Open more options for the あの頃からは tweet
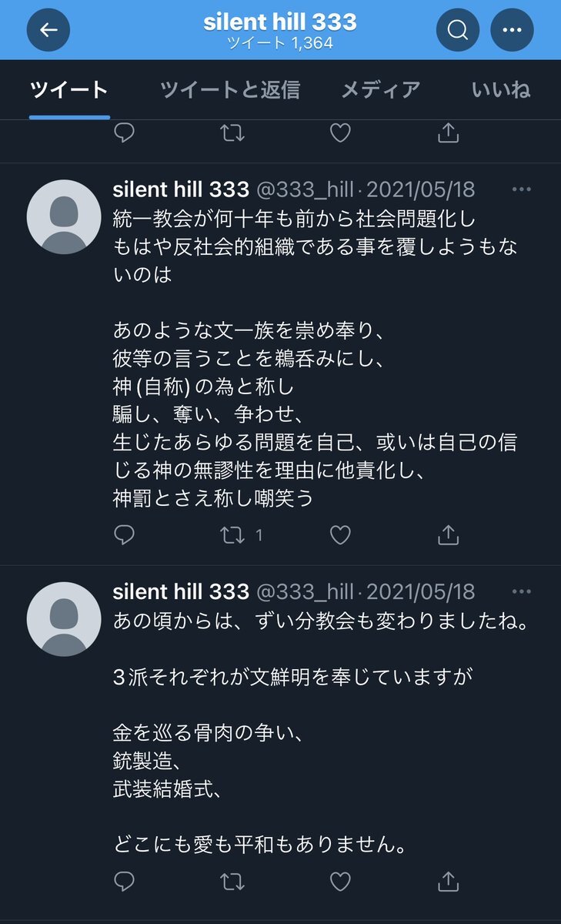 pos(522,591)
